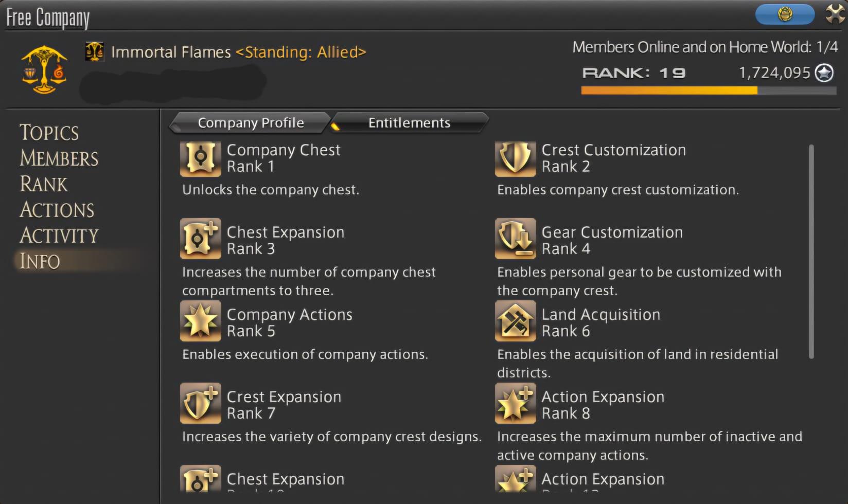Screen dimensions: 848x504
Task: Click the Immortal Flames grand company icon
Action: 94,52
